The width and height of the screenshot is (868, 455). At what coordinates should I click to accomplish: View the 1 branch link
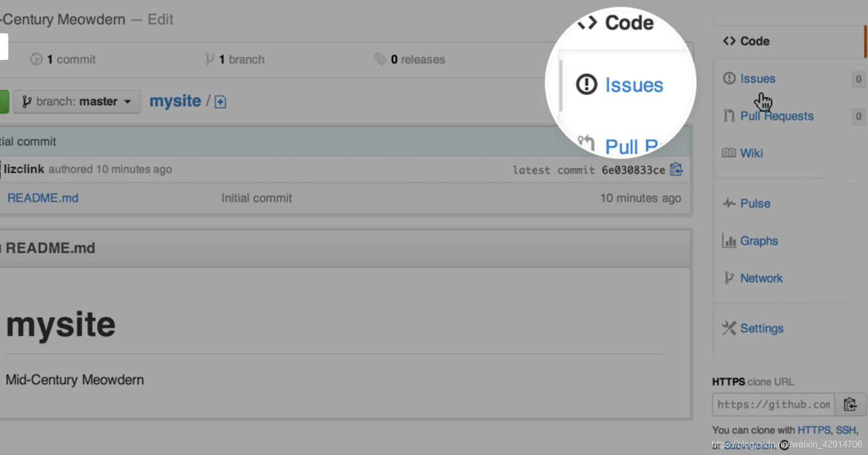[235, 59]
